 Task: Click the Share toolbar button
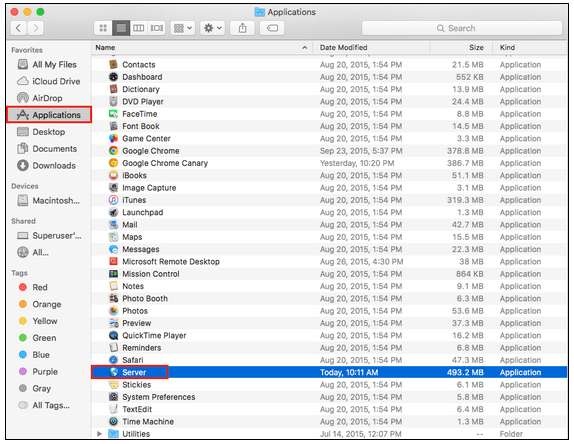click(x=242, y=28)
